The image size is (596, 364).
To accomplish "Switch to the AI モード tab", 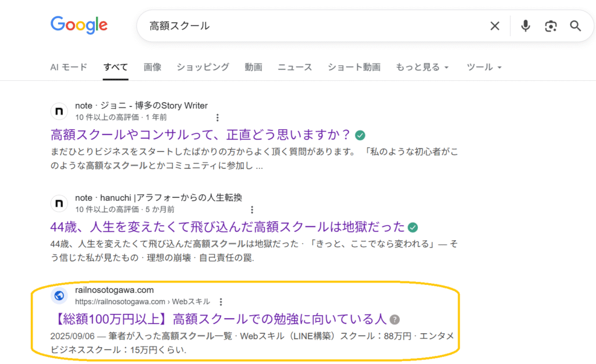I will pos(69,67).
